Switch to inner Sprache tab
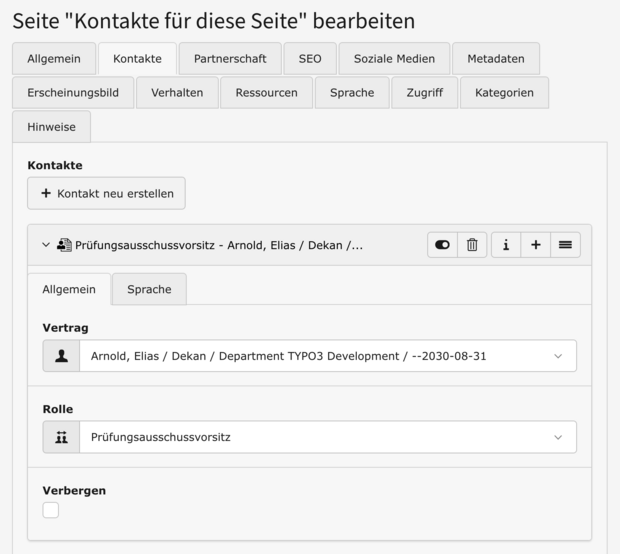 point(149,289)
